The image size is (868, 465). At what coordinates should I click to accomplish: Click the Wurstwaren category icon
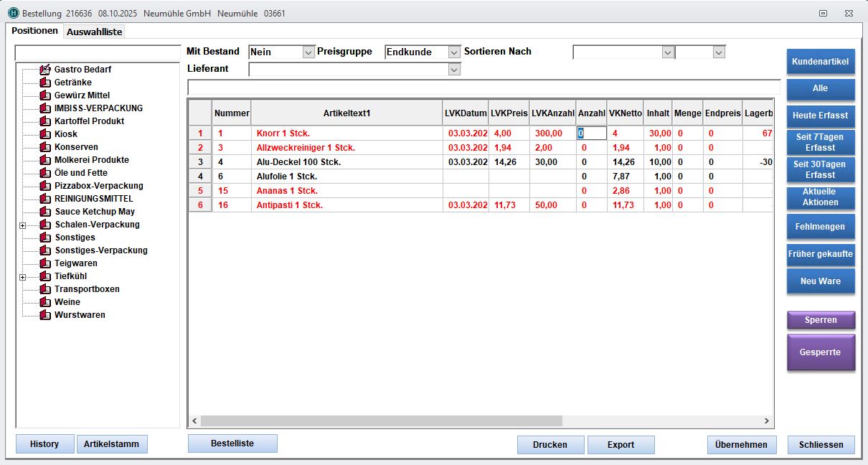45,315
